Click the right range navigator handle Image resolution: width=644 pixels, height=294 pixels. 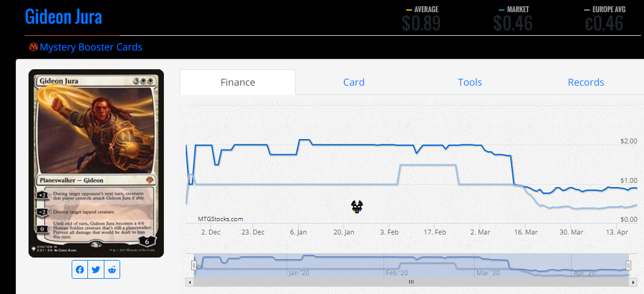(628, 265)
